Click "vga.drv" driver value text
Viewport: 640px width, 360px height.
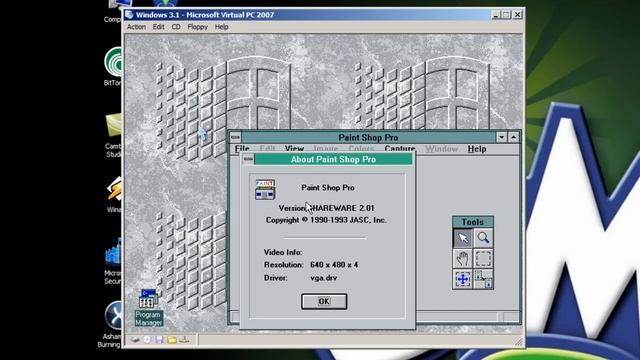point(324,278)
